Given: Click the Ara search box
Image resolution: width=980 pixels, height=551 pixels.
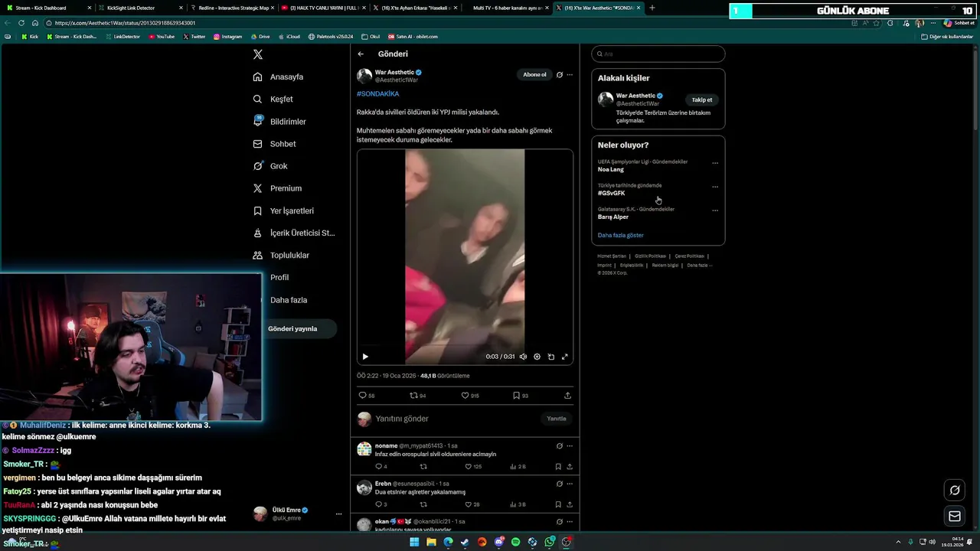Looking at the screenshot, I should 658,54.
